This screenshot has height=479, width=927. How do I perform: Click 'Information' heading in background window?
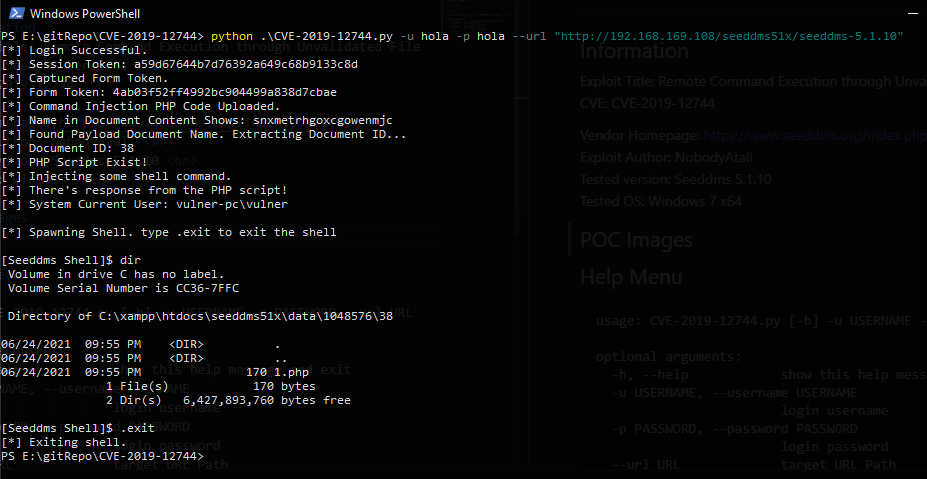pyautogui.click(x=634, y=51)
